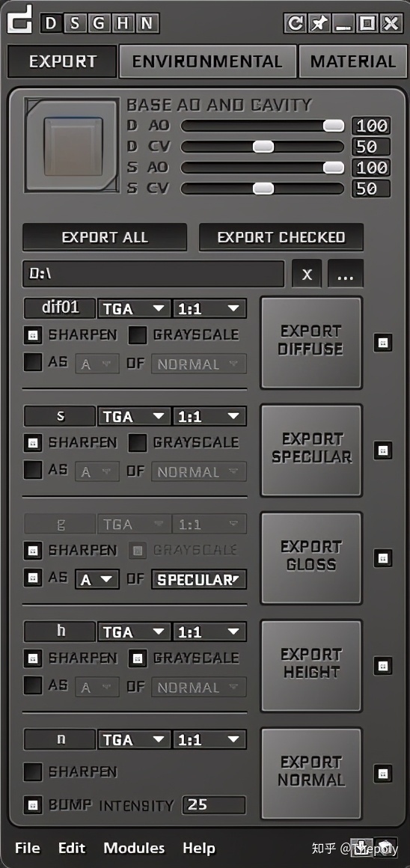Open the dif01 TGA format dropdown

coord(135,308)
